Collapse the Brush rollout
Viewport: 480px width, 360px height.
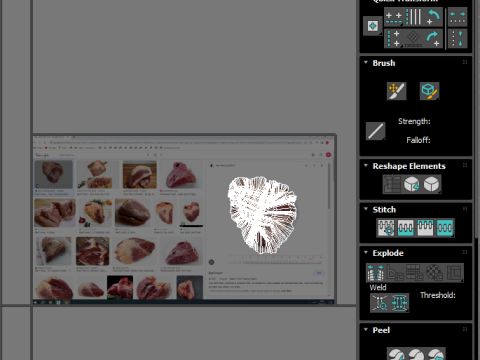point(366,62)
